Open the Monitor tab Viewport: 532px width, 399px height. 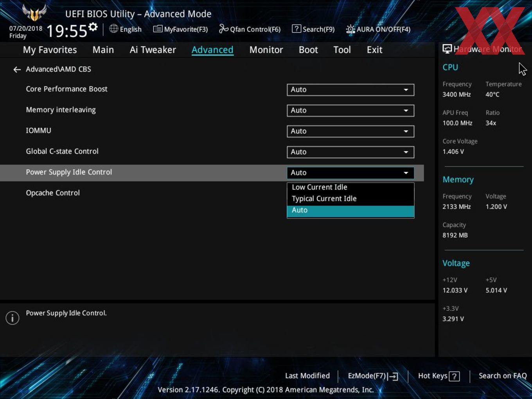[266, 50]
